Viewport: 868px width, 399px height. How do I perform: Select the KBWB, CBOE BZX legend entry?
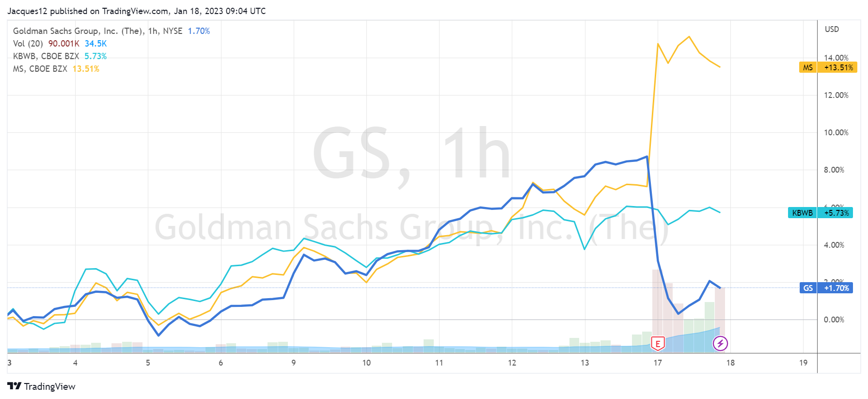click(47, 56)
